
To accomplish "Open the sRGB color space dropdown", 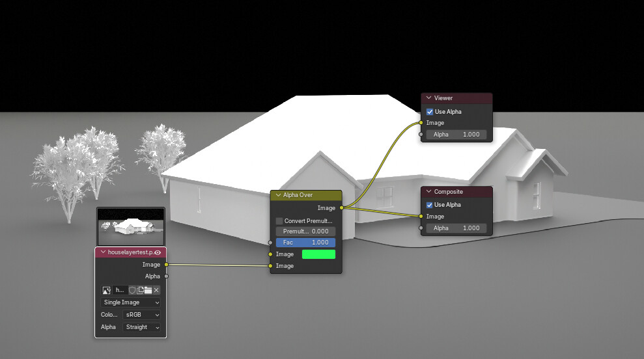I will (142, 315).
